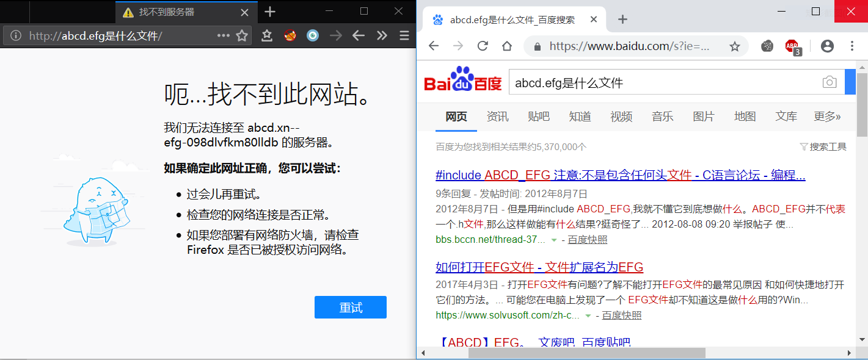Click Firefox bookmarks download-star toolbar icon

tap(267, 36)
